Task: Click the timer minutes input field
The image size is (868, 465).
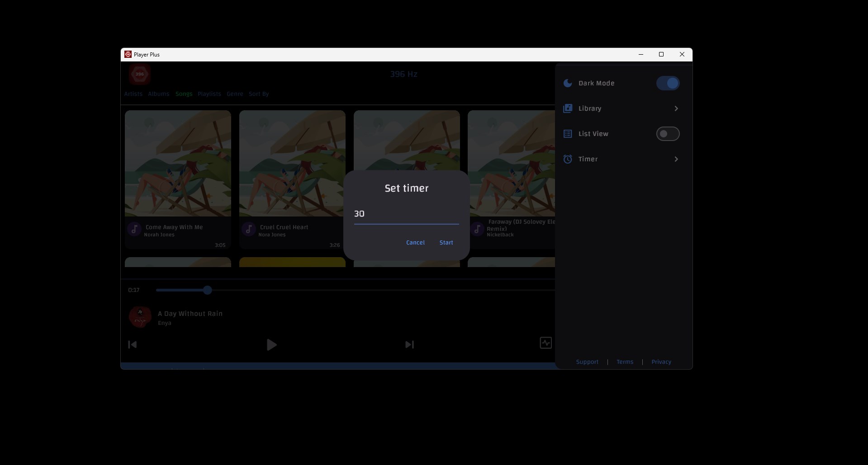Action: (x=406, y=214)
